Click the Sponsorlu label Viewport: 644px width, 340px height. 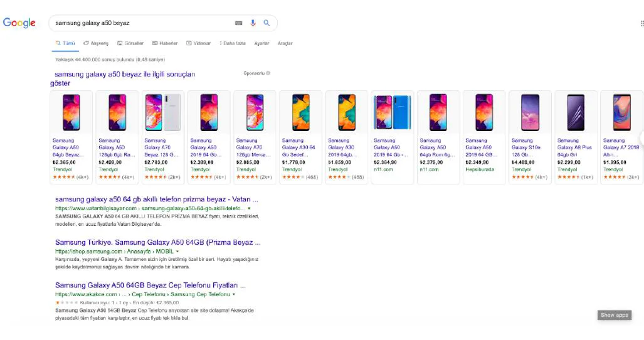254,73
